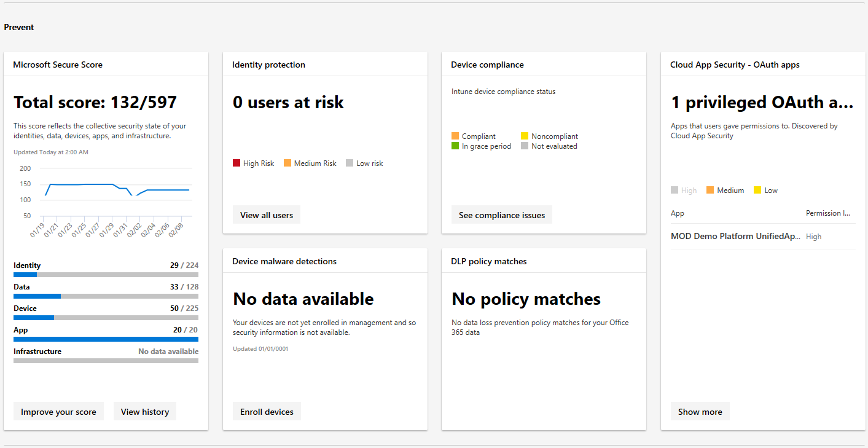868x448 pixels.
Task: Click Show more in OAuth apps card
Action: click(700, 412)
